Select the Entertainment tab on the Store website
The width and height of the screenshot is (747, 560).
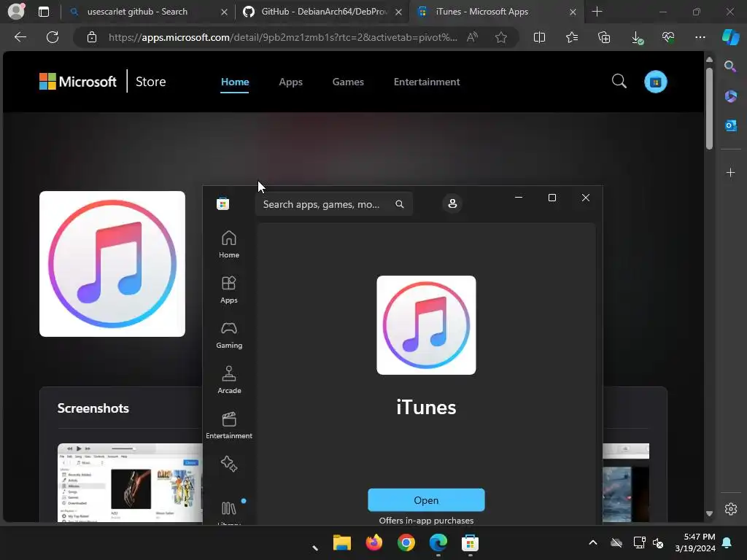(426, 82)
